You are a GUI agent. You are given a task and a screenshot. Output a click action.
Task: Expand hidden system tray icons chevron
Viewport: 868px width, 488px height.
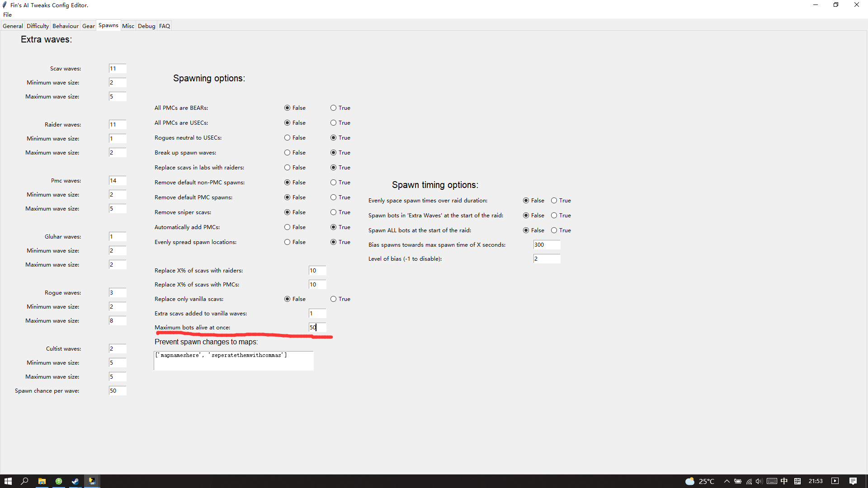726,481
